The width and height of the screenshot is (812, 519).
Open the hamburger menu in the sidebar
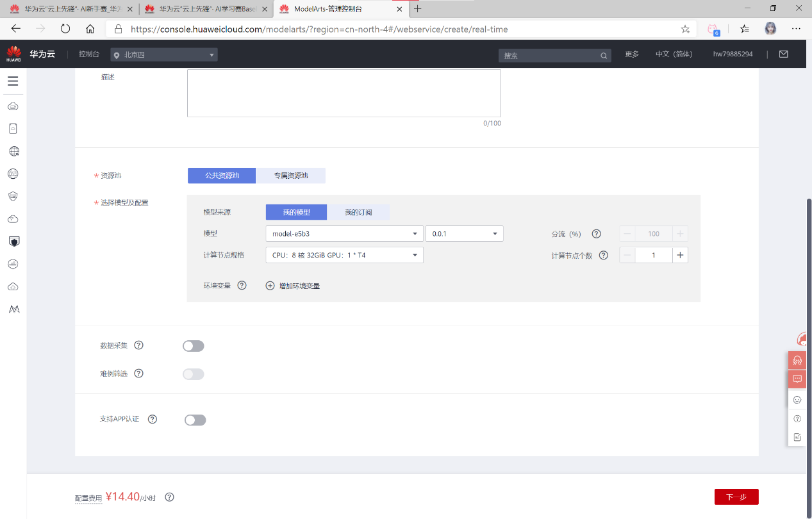tap(13, 81)
